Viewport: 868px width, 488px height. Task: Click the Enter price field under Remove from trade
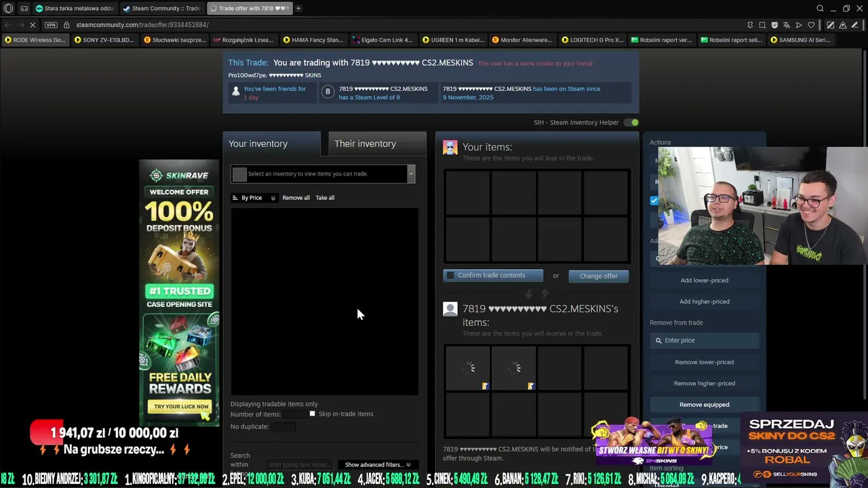click(x=704, y=340)
